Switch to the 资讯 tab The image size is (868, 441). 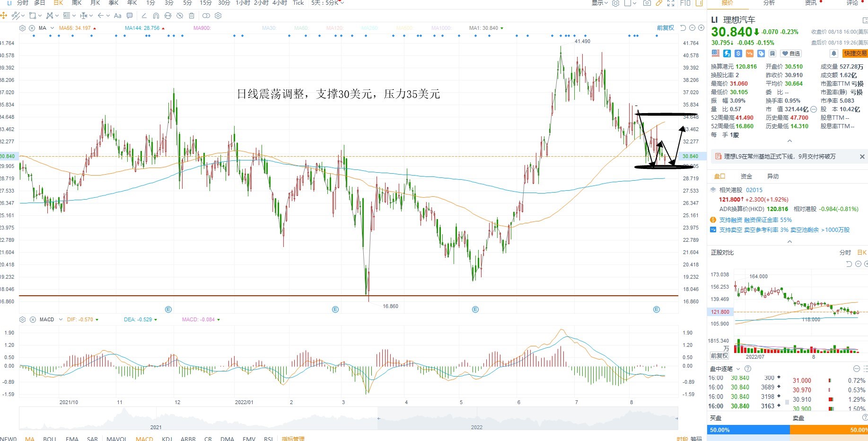click(x=811, y=3)
